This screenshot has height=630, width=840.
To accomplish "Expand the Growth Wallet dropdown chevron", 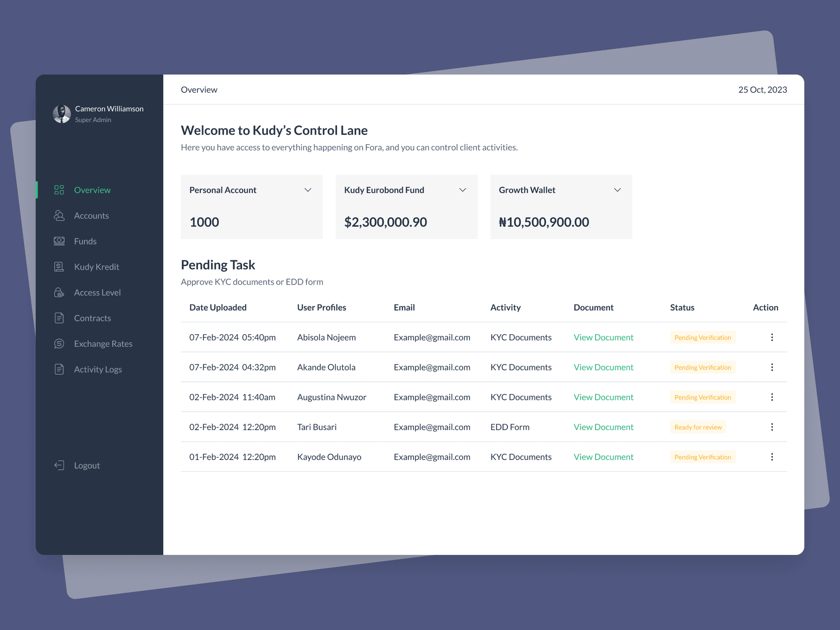I will pyautogui.click(x=617, y=190).
